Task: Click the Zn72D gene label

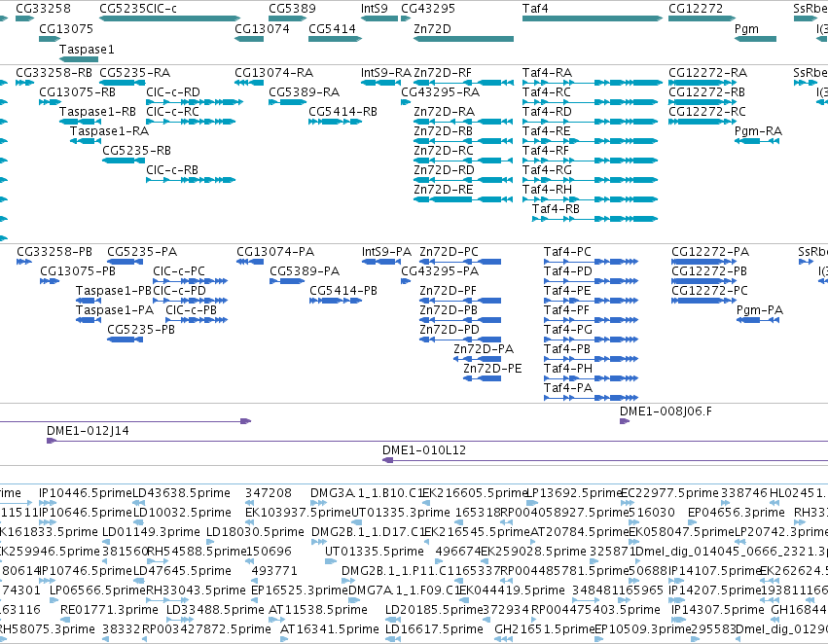Action: point(432,29)
